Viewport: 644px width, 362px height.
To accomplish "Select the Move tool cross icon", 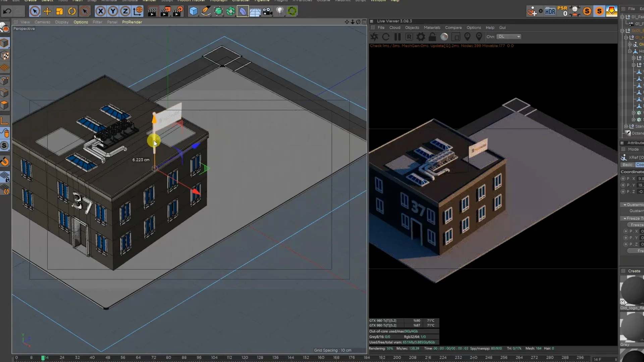I will pyautogui.click(x=47, y=11).
